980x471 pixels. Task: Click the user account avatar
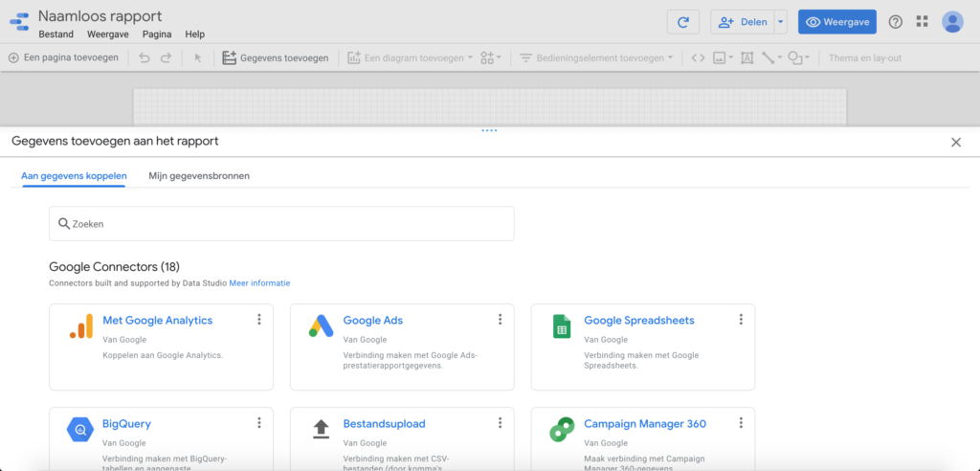click(x=952, y=22)
